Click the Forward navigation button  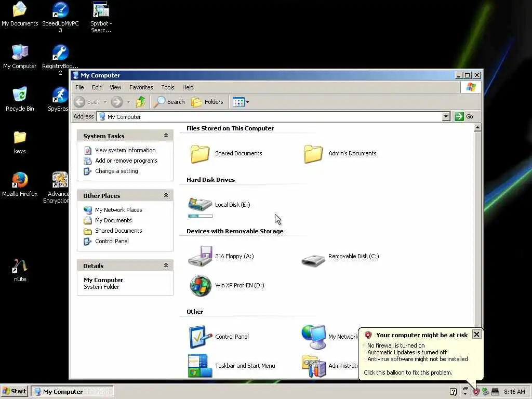(117, 102)
